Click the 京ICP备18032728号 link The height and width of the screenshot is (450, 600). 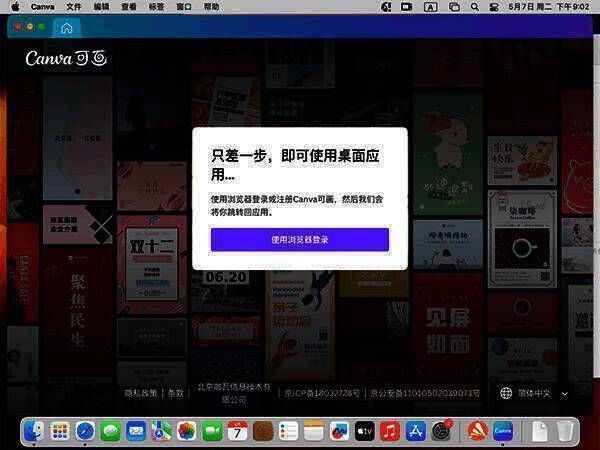coord(322,393)
